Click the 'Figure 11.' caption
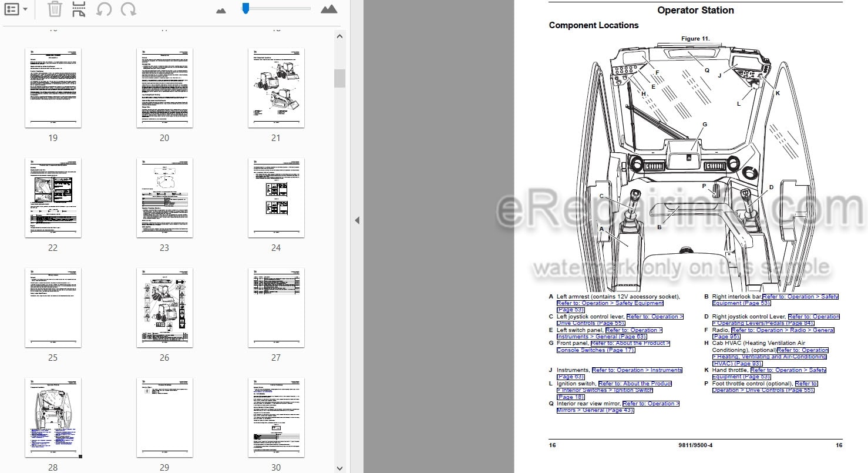The width and height of the screenshot is (868, 473). pyautogui.click(x=695, y=39)
